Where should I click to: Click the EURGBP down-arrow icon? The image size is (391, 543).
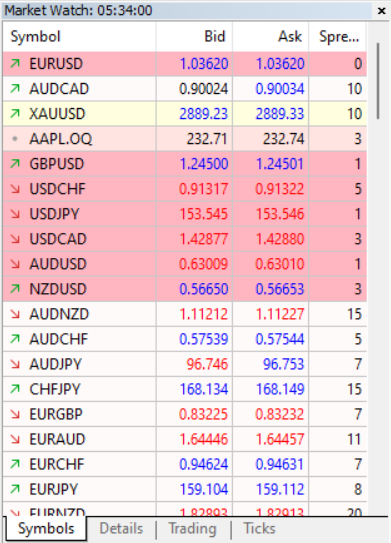point(15,414)
